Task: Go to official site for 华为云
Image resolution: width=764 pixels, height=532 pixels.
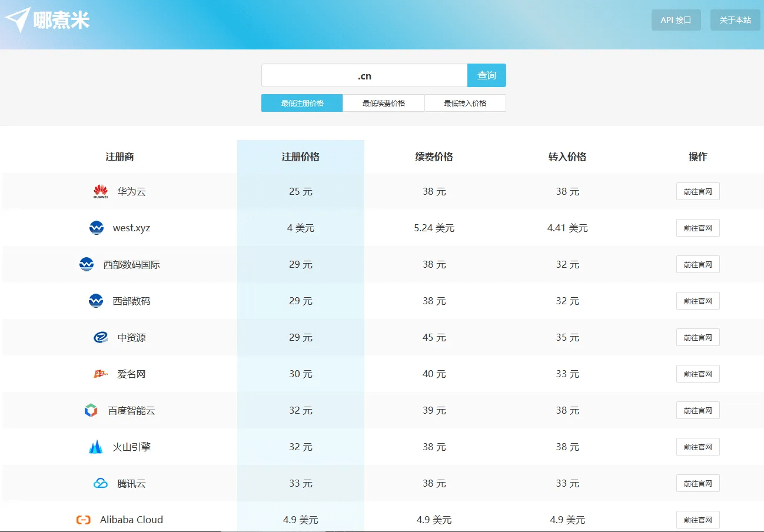Action: tap(697, 192)
